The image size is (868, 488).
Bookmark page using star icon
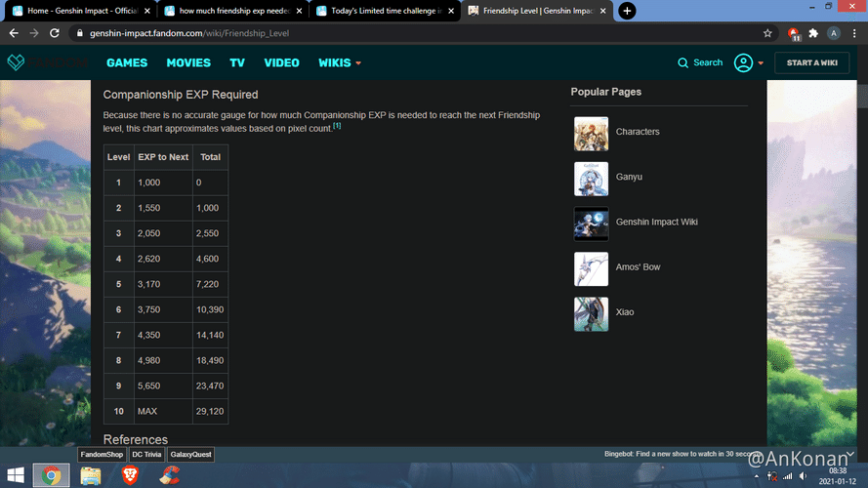pyautogui.click(x=767, y=33)
